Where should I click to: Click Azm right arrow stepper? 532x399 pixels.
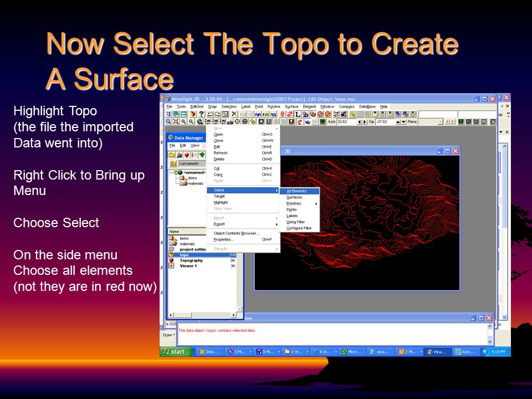(365, 121)
